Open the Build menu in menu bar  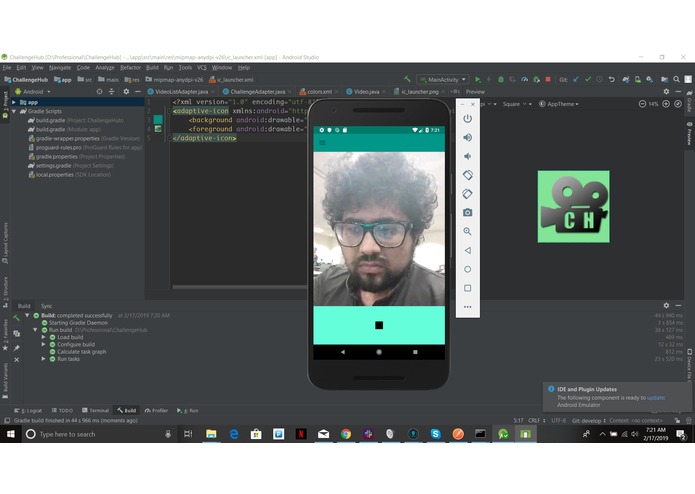click(152, 68)
